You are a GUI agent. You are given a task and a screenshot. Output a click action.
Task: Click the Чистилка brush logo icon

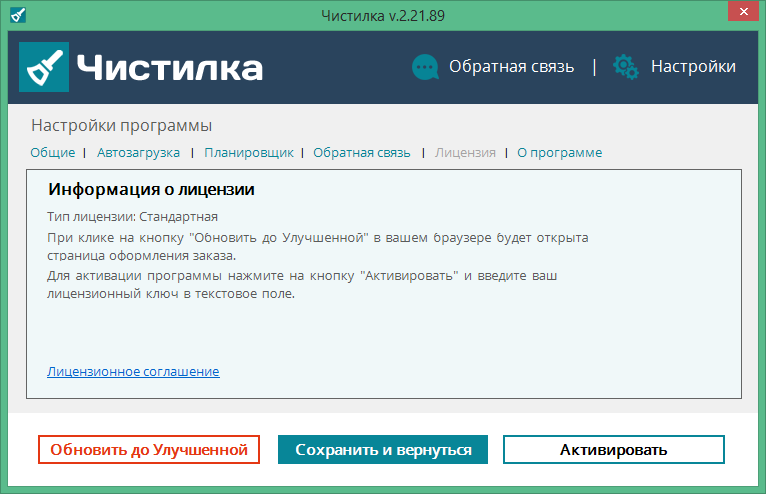(x=44, y=67)
